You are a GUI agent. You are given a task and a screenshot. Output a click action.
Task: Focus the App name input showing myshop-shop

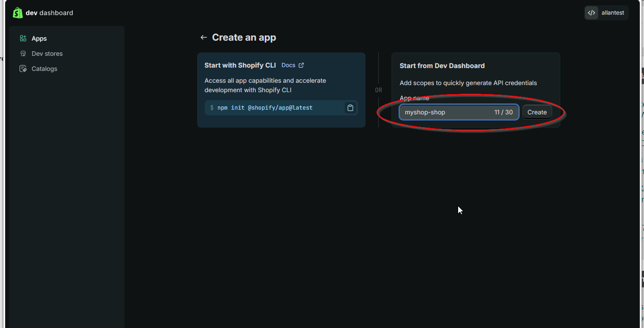(444, 112)
